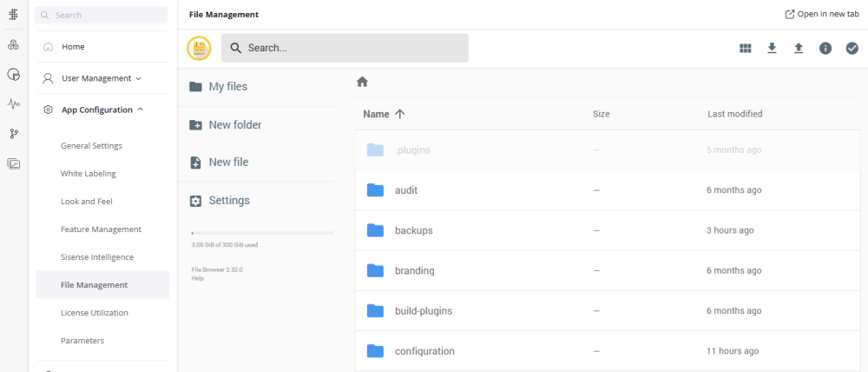Click the File Browser yellow logo

click(199, 49)
